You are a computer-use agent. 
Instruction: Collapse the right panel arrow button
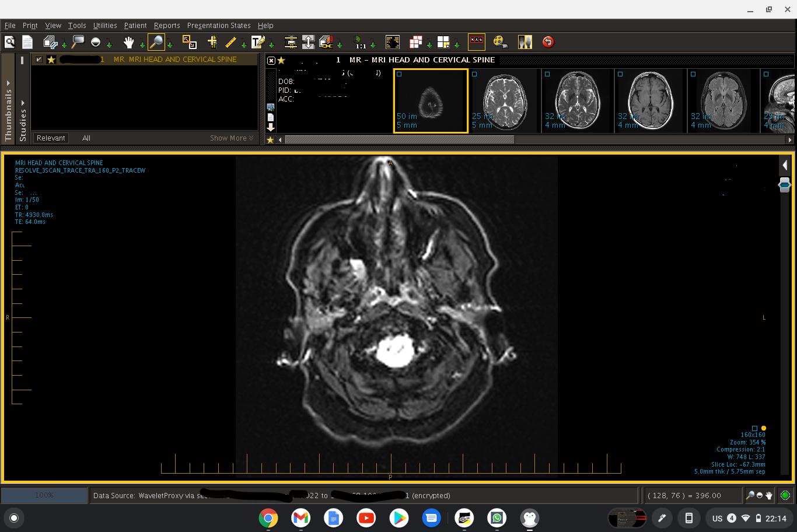pos(785,166)
